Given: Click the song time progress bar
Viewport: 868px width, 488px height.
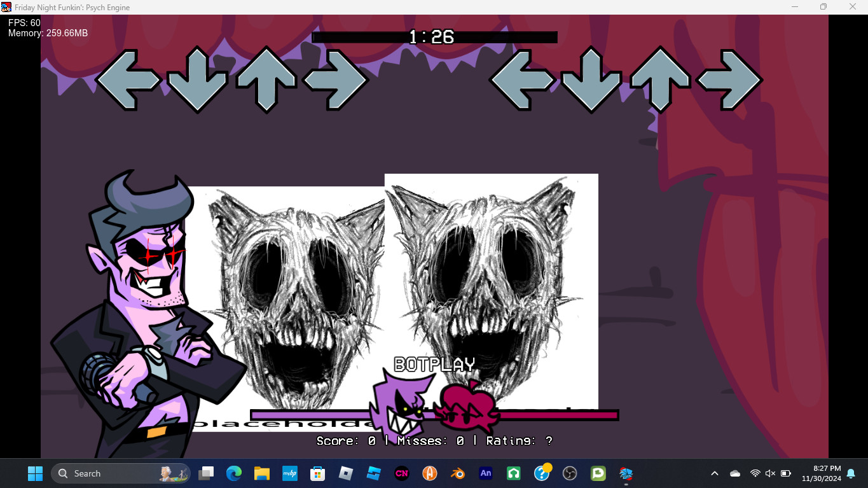Looking at the screenshot, I should 434,38.
